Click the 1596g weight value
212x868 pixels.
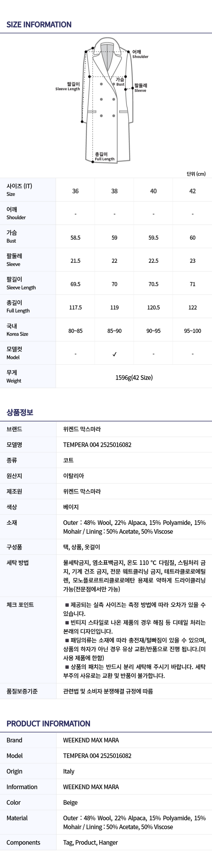point(134,377)
